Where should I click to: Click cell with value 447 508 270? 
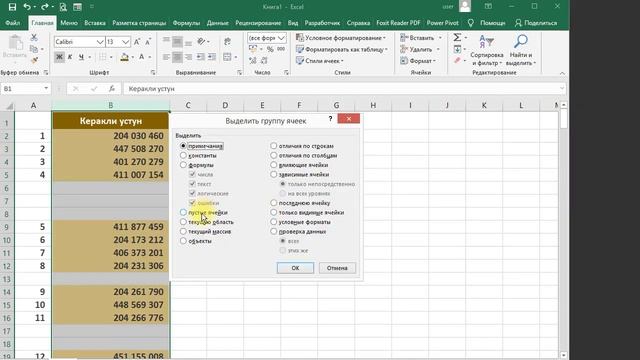110,149
